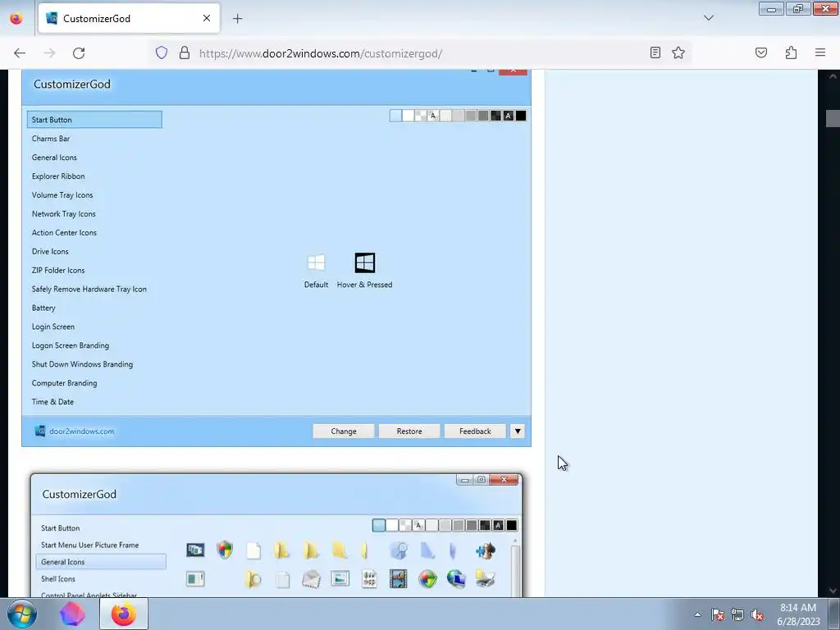This screenshot has width=840, height=630.
Task: Select Computer Branding category
Action: pos(64,383)
